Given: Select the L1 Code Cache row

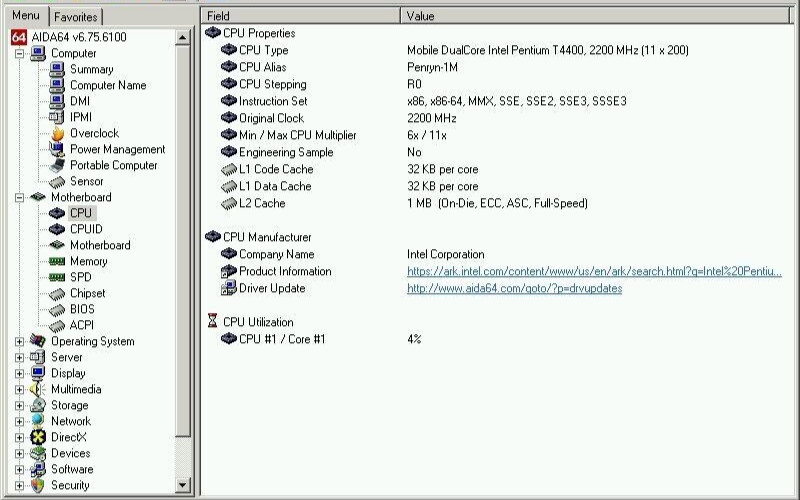Looking at the screenshot, I should (x=495, y=169).
